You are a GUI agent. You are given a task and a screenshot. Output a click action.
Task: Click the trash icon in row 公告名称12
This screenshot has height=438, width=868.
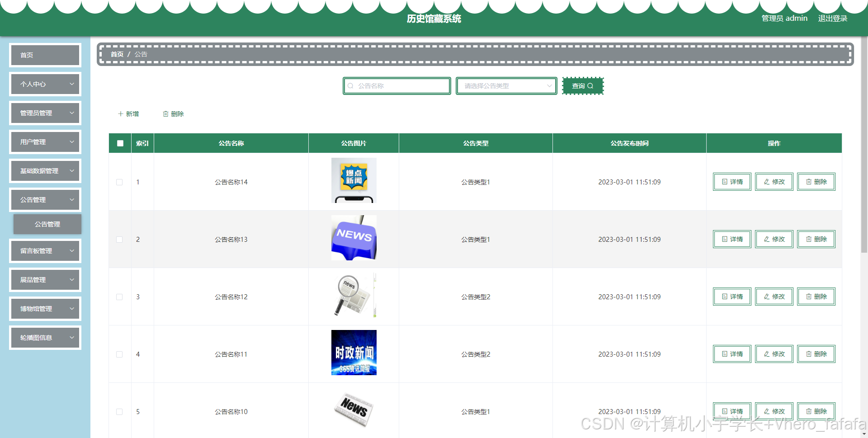(x=809, y=297)
